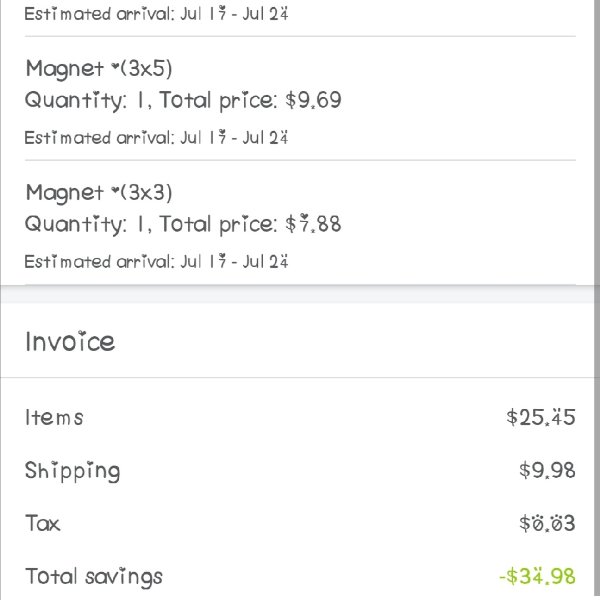The image size is (600, 600).
Task: Click the Tax label
Action: point(42,523)
